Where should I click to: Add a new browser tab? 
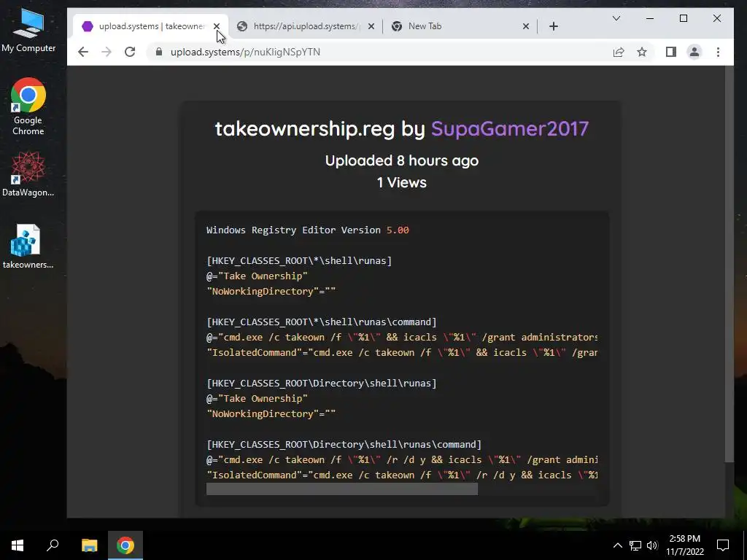553,26
